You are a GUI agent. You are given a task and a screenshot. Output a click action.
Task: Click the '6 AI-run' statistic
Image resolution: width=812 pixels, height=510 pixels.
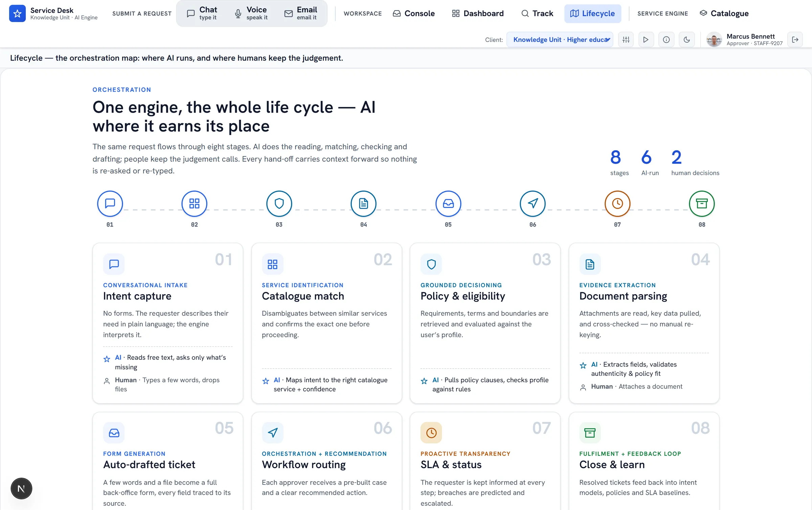[x=650, y=163]
